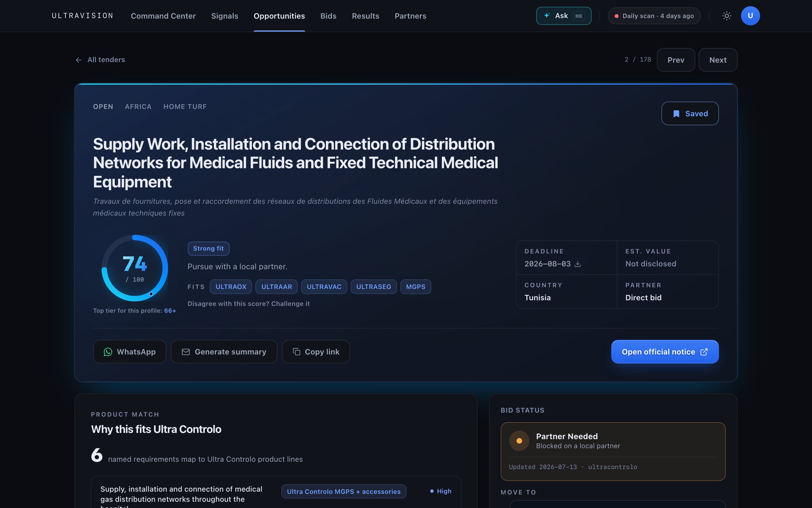812x508 pixels.
Task: Click the copy icon in Copy link
Action: point(296,351)
